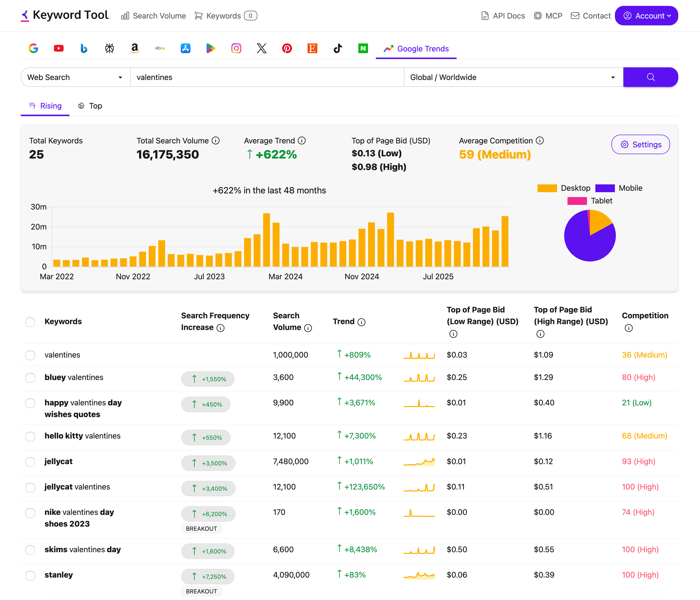The width and height of the screenshot is (700, 600).
Task: Open the Google Trends tab
Action: point(416,49)
